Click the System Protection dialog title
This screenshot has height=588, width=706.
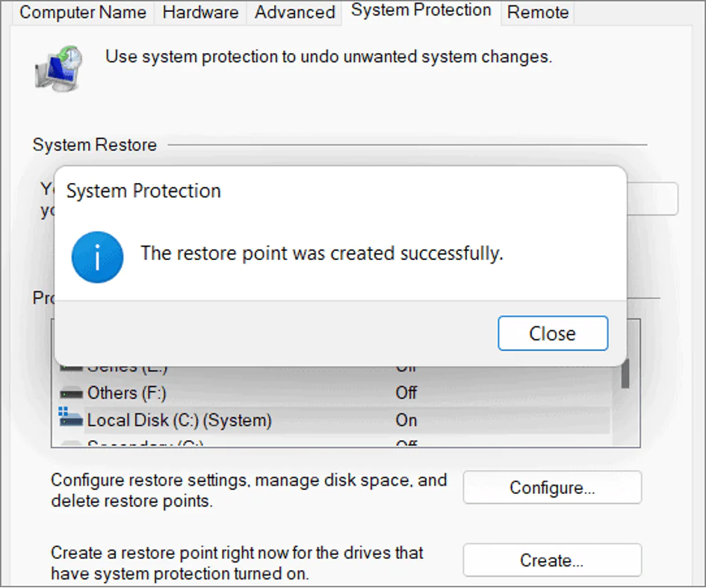[143, 191]
